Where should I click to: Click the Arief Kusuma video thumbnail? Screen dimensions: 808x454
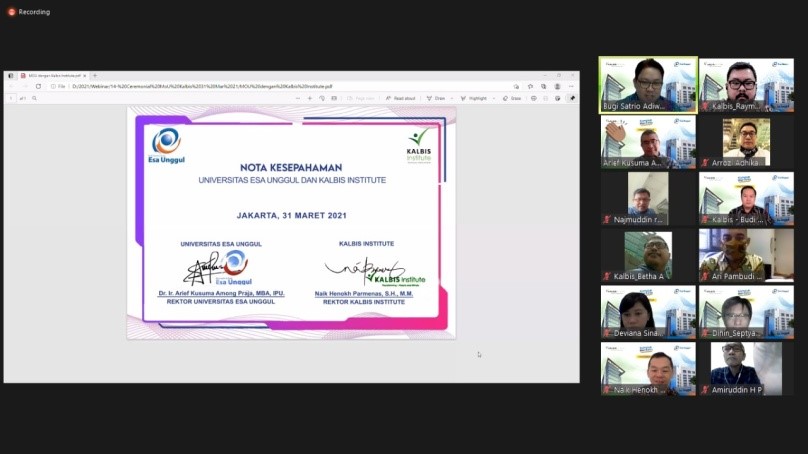[x=648, y=142]
